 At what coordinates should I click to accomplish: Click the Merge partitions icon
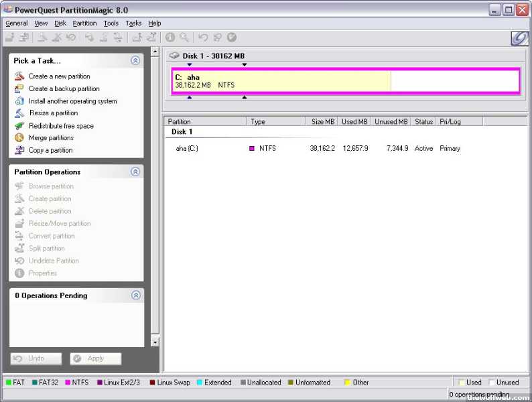click(19, 138)
